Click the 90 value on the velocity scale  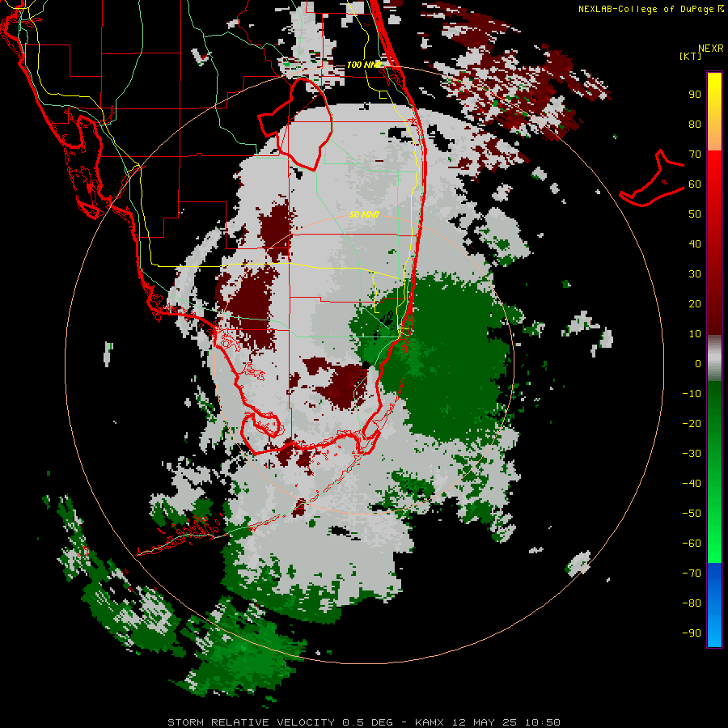[695, 95]
